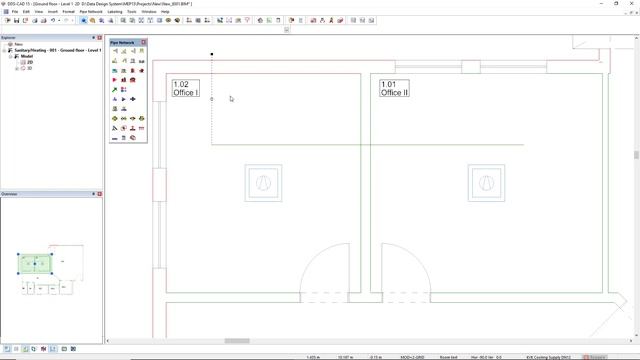The height and width of the screenshot is (360, 640).
Task: Click the red icon in bottom view toolbar
Action: point(44,349)
